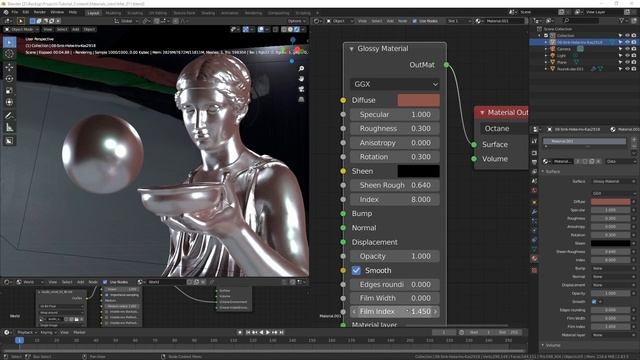The image size is (640, 360).
Task: Jump to timeline end button
Action: (x=281, y=332)
